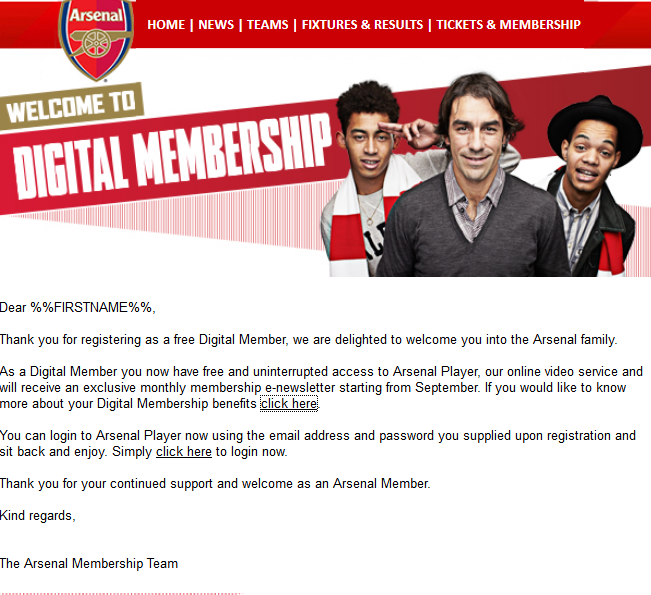Click the 'click here' membership benefits link

(x=289, y=403)
